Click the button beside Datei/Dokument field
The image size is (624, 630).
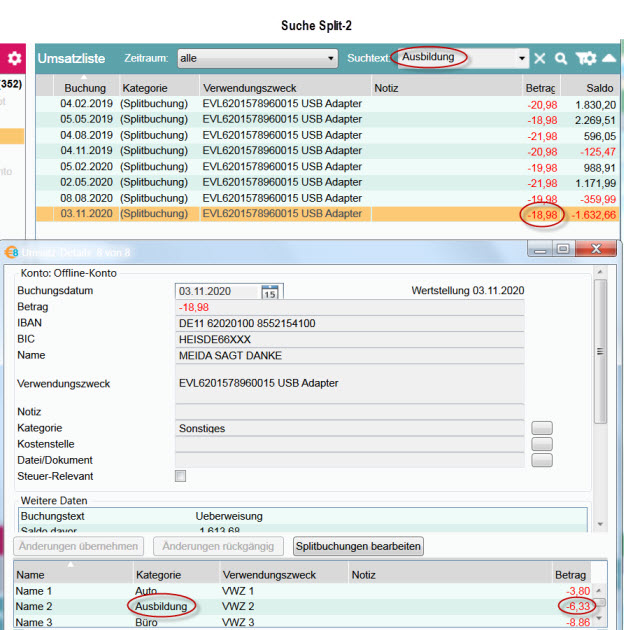(542, 460)
